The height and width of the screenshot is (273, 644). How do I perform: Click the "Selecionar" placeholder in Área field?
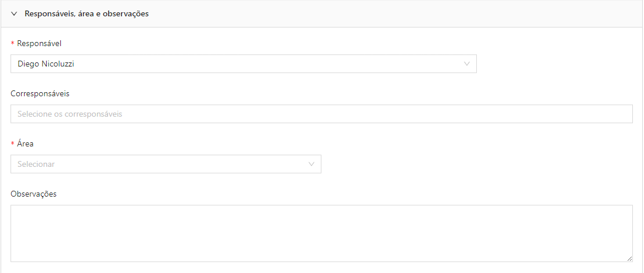point(36,164)
